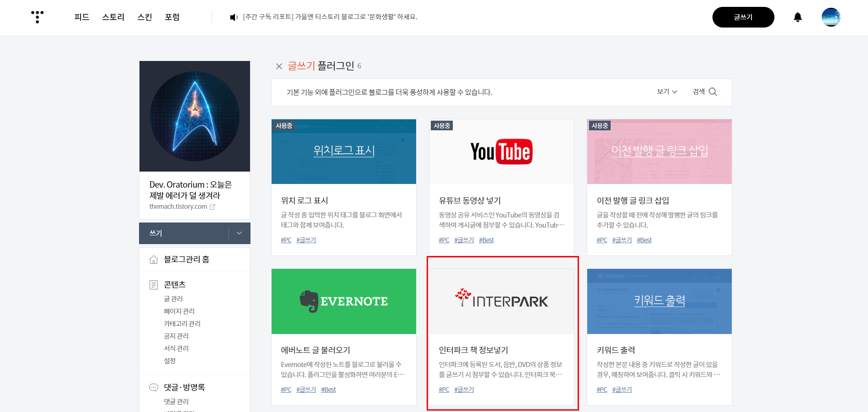The width and height of the screenshot is (868, 412).
Task: Click #PC tag on 에버노트 글 불러오기
Action: (x=286, y=390)
